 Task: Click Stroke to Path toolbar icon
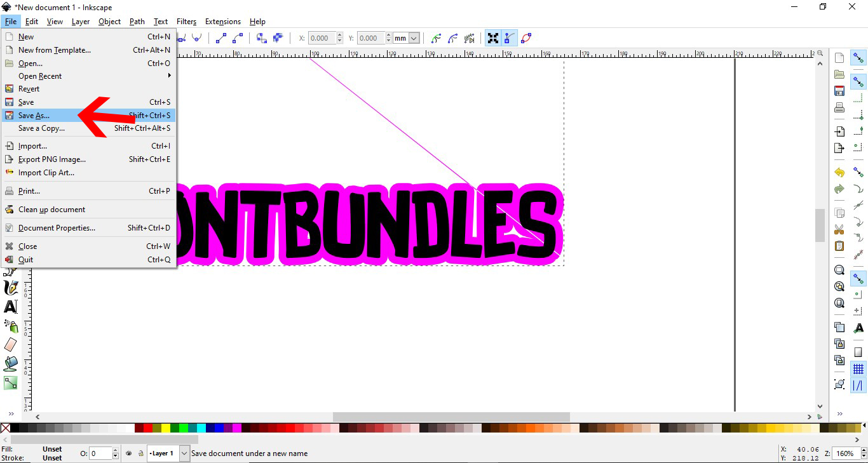point(278,38)
